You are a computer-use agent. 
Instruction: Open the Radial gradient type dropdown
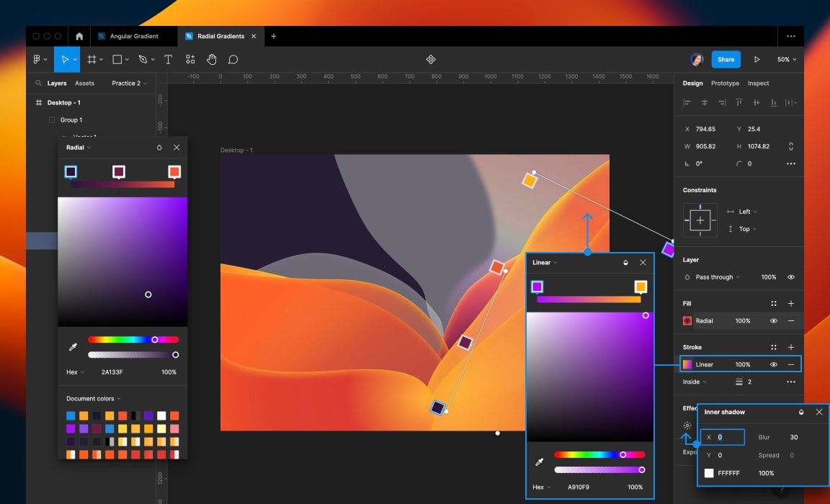click(78, 148)
